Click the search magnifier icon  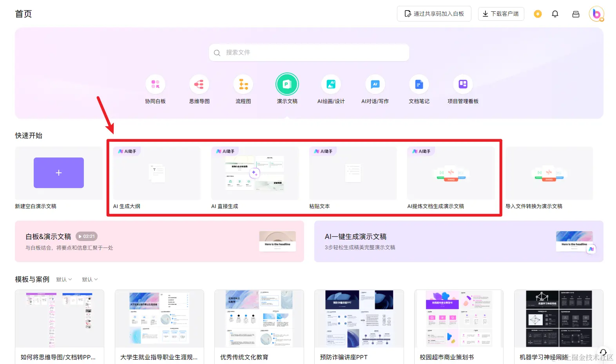(x=217, y=53)
